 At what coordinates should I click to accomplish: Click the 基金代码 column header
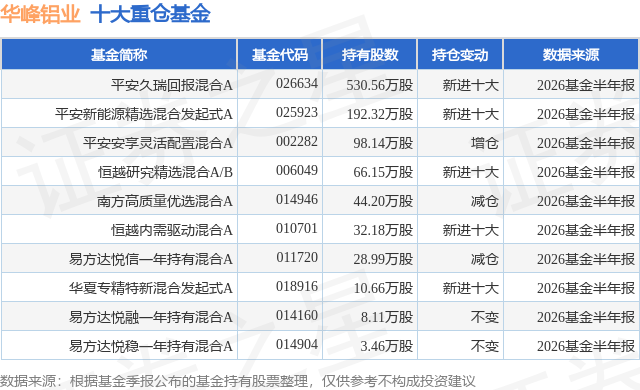280,55
